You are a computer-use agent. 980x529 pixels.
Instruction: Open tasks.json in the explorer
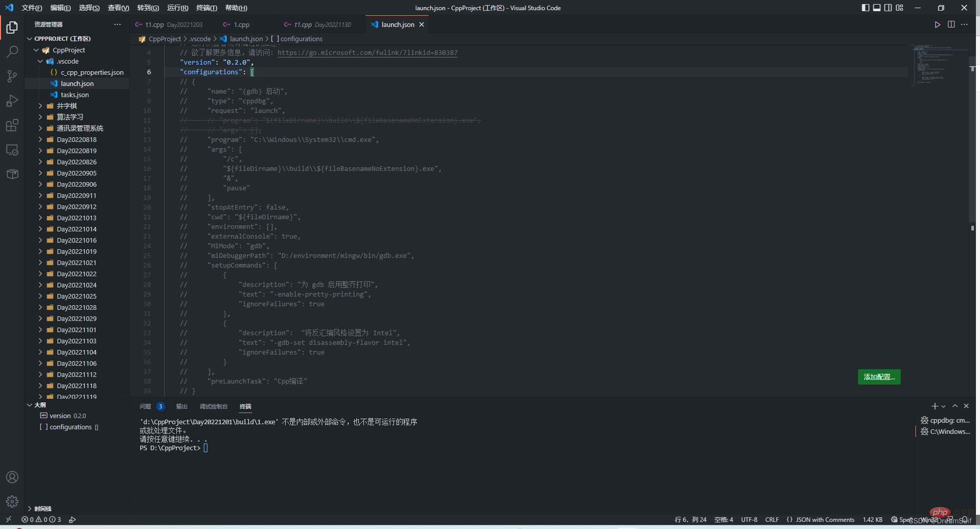coord(75,95)
